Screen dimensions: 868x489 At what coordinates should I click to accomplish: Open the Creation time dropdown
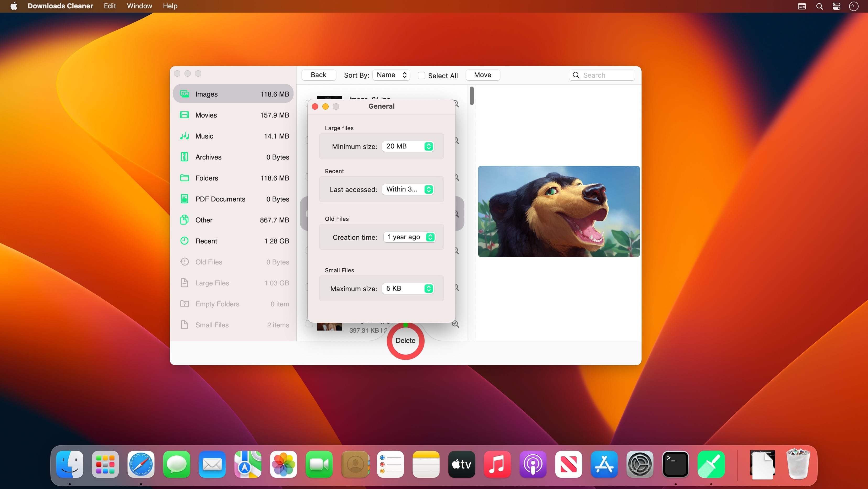click(409, 237)
